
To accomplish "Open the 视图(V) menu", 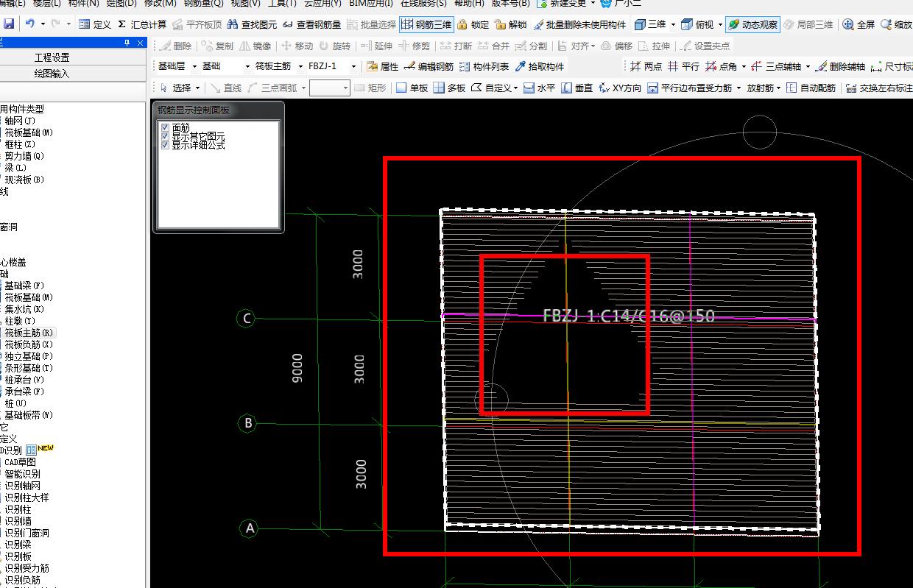I will coord(245,3).
